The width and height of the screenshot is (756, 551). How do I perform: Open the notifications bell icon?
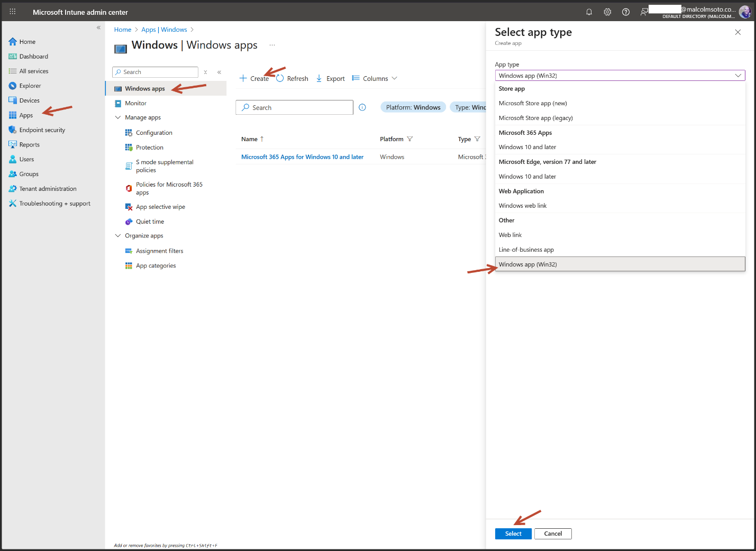pos(589,12)
